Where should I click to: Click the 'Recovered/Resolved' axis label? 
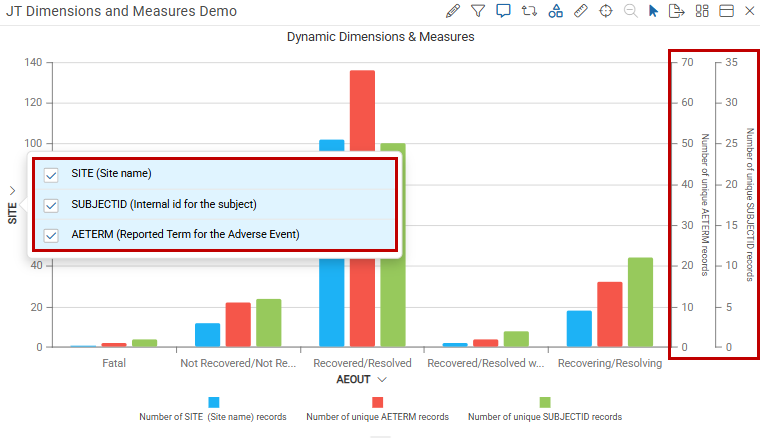[362, 363]
